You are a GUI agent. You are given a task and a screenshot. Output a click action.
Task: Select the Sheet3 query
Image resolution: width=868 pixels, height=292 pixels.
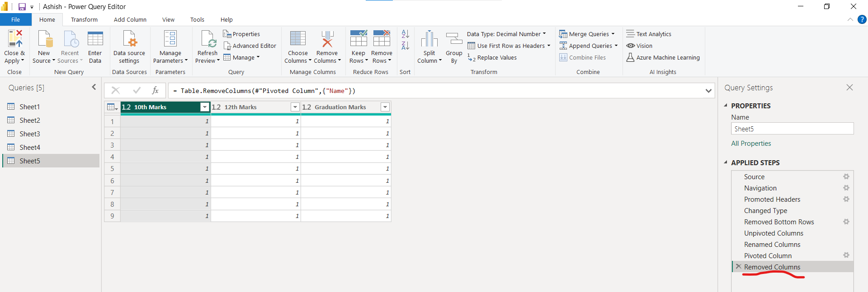[30, 134]
